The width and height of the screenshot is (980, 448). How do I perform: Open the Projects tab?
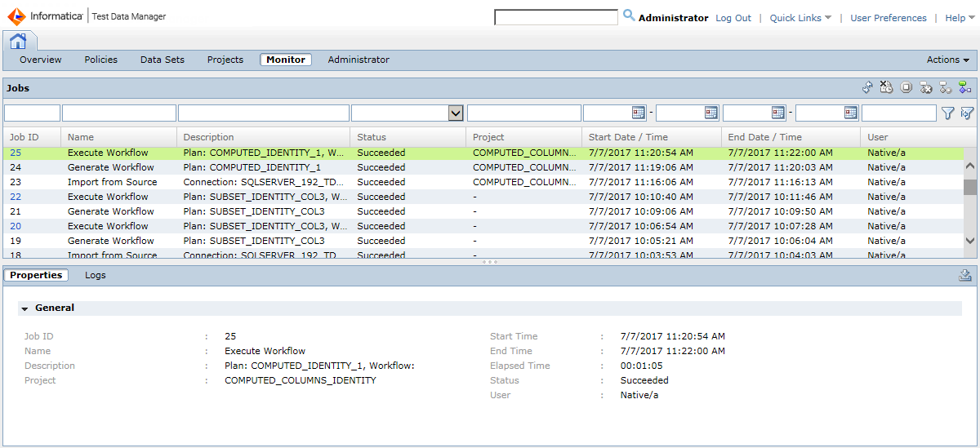(x=225, y=60)
